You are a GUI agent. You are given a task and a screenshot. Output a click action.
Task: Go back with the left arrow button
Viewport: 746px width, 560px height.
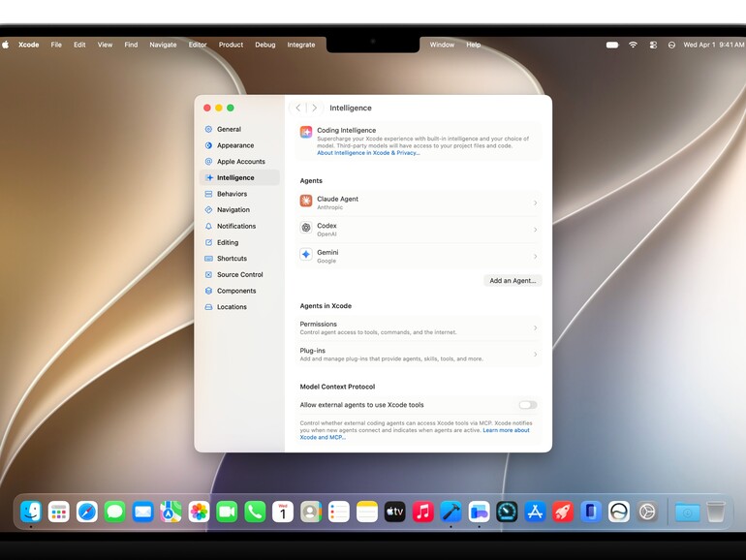pos(297,108)
